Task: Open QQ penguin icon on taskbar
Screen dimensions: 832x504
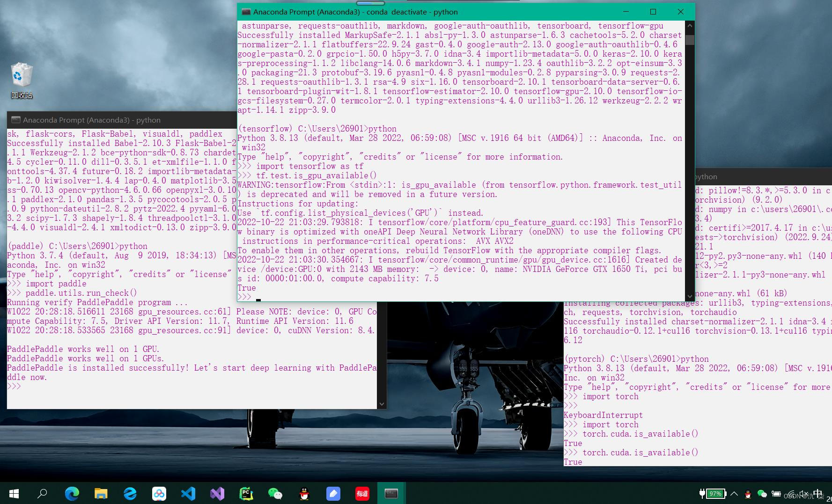Action: coord(304,493)
